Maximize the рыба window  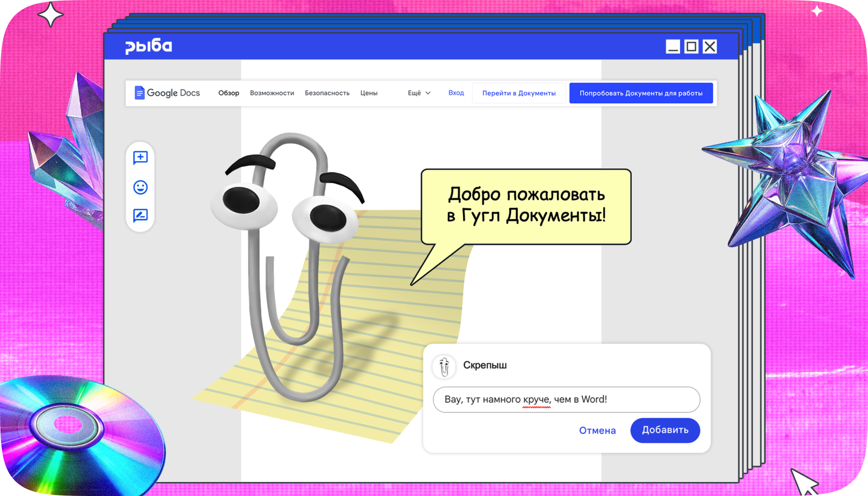(691, 47)
